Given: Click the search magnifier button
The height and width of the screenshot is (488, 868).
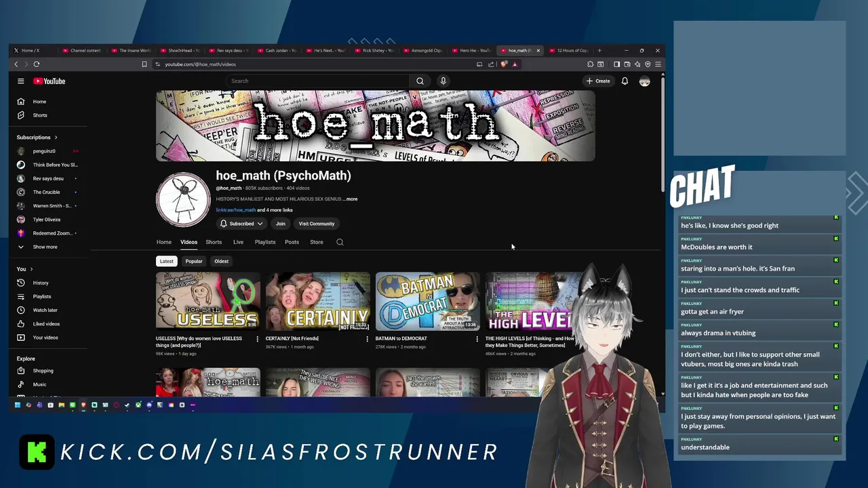Looking at the screenshot, I should 420,81.
